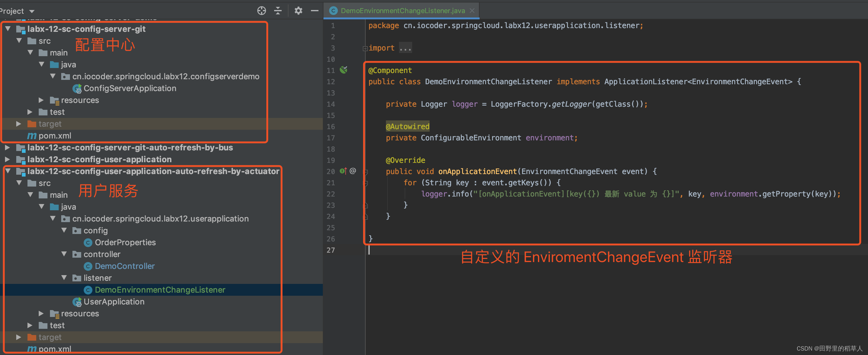868x355 pixels.
Task: Collapse the listener package folder
Action: (x=64, y=278)
